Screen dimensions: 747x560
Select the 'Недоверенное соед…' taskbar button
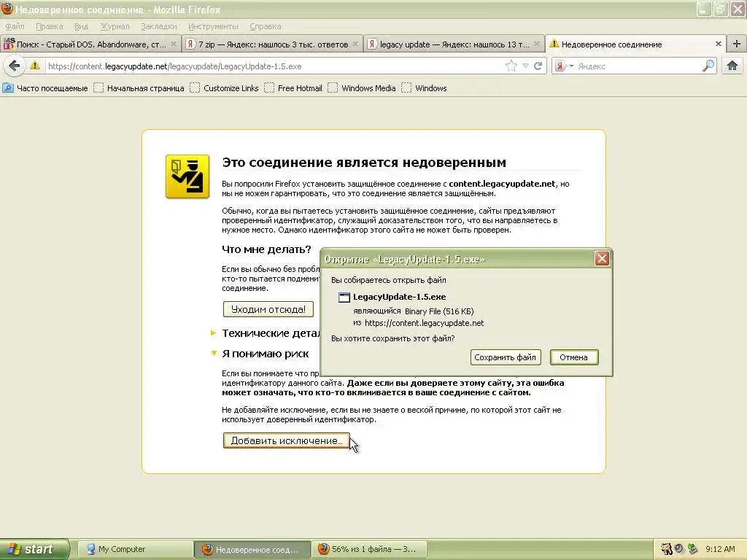coord(252,549)
